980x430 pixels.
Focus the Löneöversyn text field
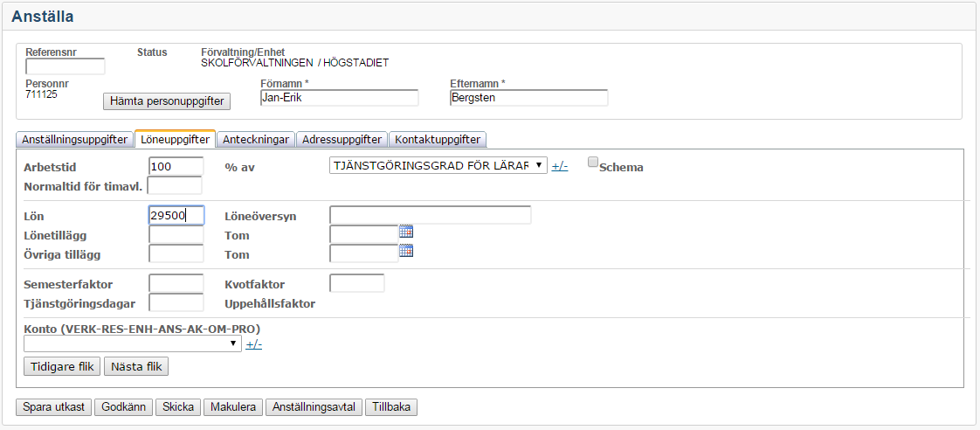430,215
